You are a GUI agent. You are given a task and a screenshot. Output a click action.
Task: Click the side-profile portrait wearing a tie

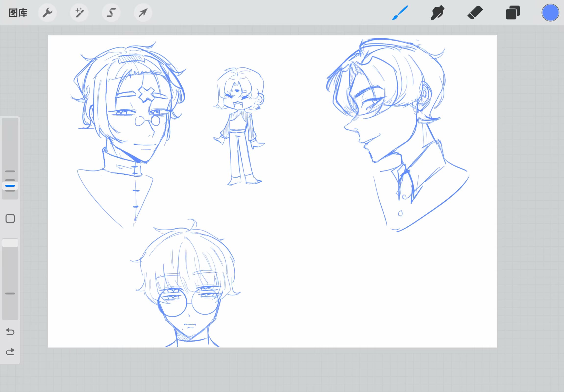pyautogui.click(x=398, y=133)
